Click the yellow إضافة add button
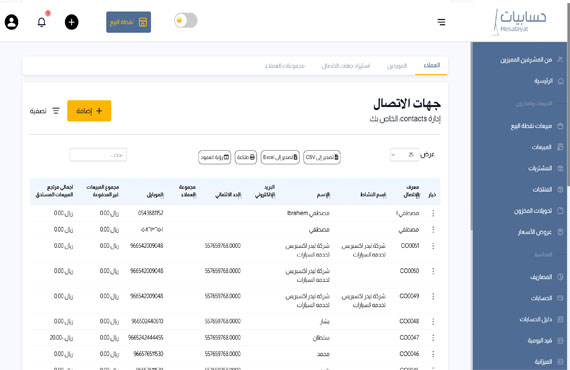The width and height of the screenshot is (570, 370). coord(89,111)
